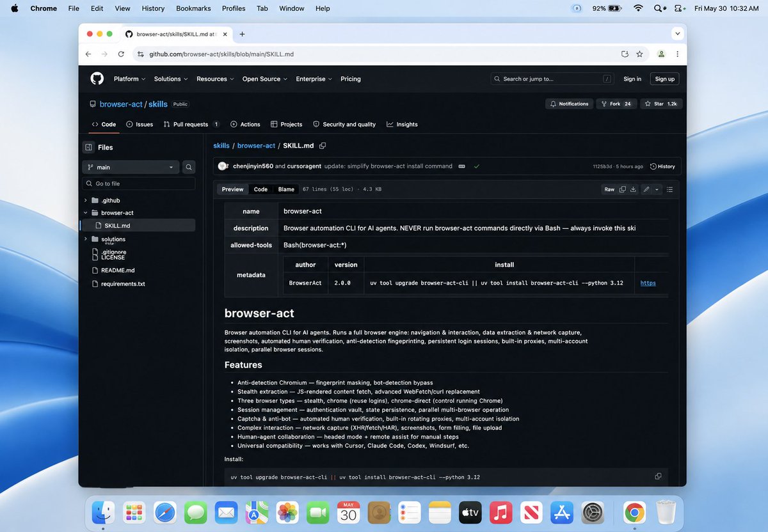Image resolution: width=768 pixels, height=532 pixels.
Task: Open the Chrome History menu
Action: (153, 8)
